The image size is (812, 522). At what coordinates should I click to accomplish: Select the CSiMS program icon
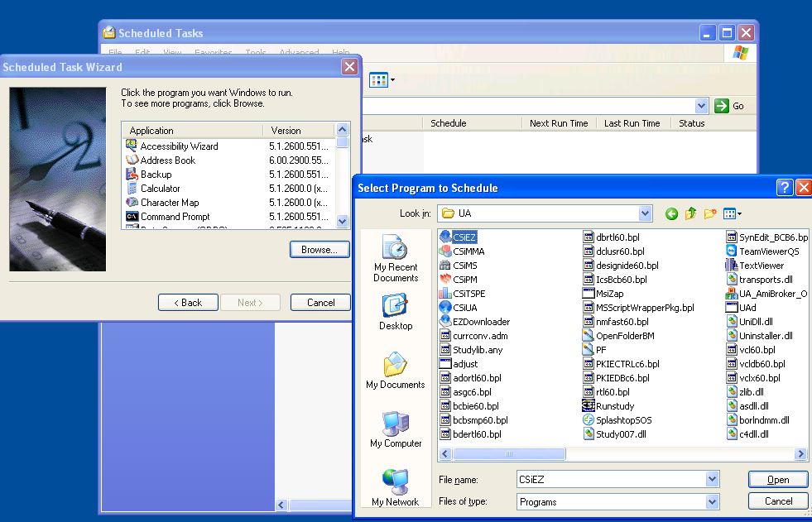pos(445,266)
